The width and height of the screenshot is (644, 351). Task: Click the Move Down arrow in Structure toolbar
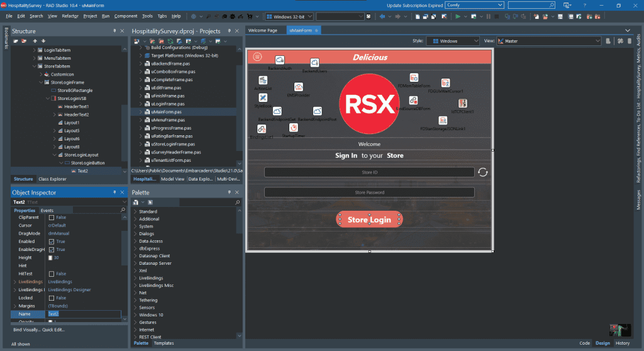pyautogui.click(x=43, y=41)
